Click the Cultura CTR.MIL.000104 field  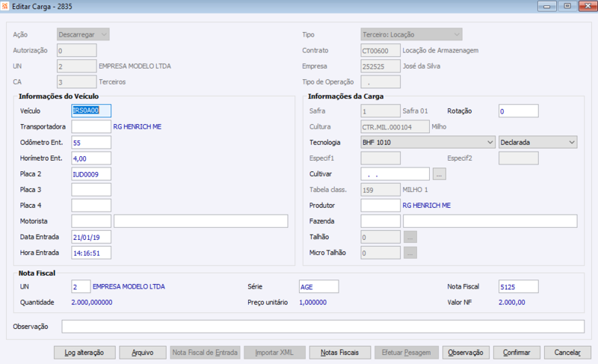[395, 126]
